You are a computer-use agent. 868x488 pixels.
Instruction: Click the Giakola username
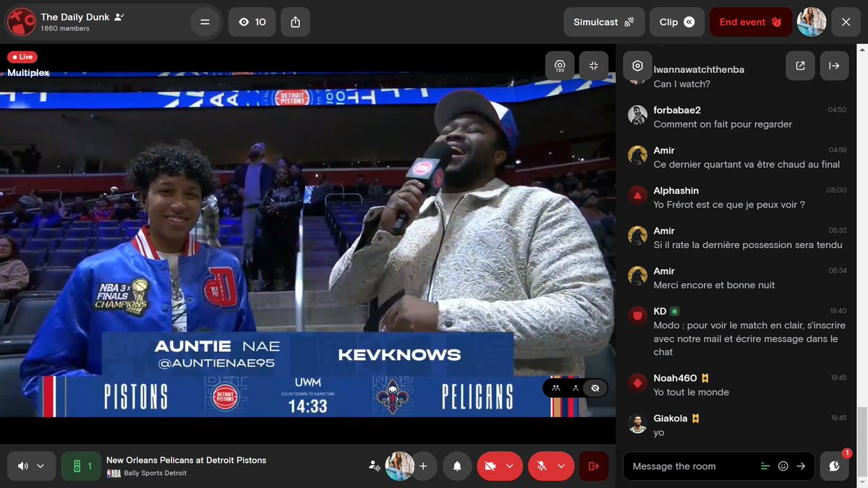[671, 418]
